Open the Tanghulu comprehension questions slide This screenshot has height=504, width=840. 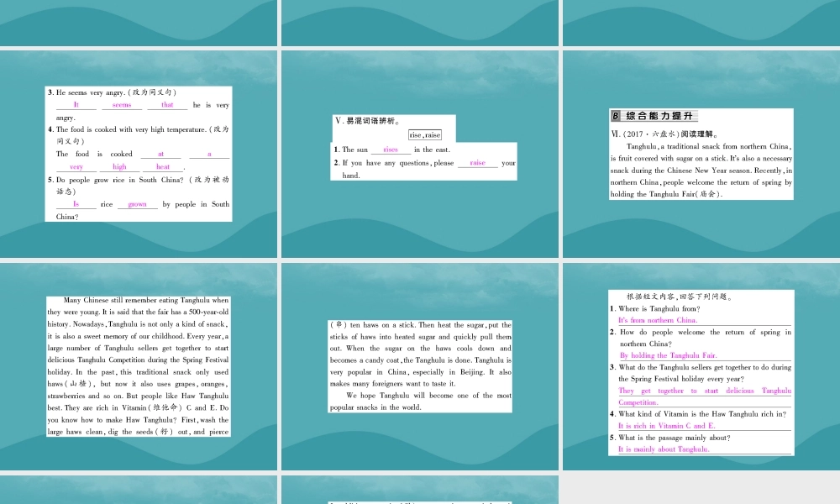coord(701,366)
